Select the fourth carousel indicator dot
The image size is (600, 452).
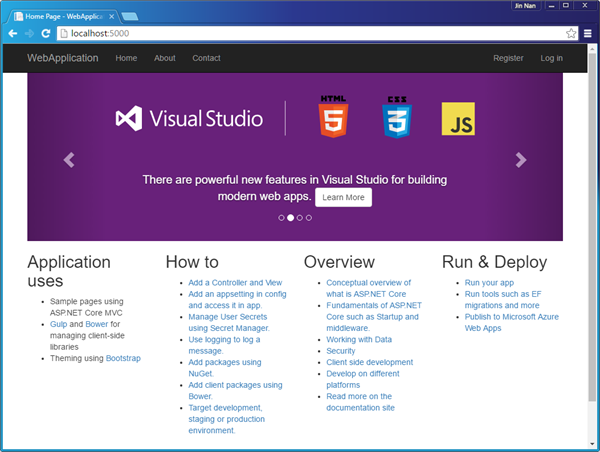[x=309, y=218]
